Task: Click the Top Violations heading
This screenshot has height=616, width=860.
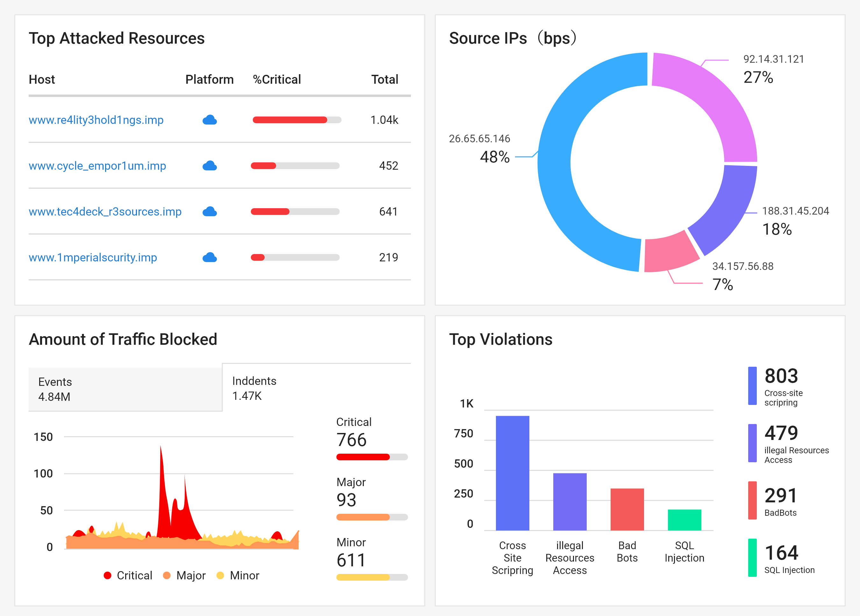Action: 500,339
